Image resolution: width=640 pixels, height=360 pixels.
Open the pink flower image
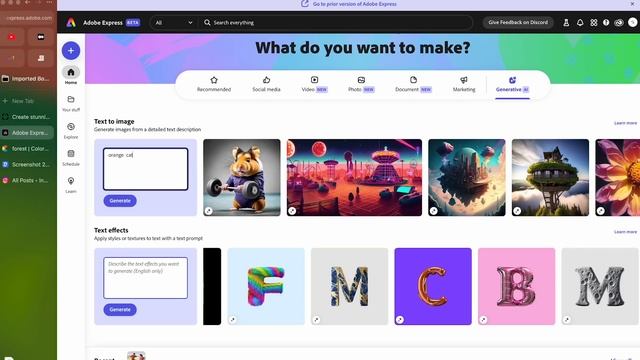[x=618, y=178]
